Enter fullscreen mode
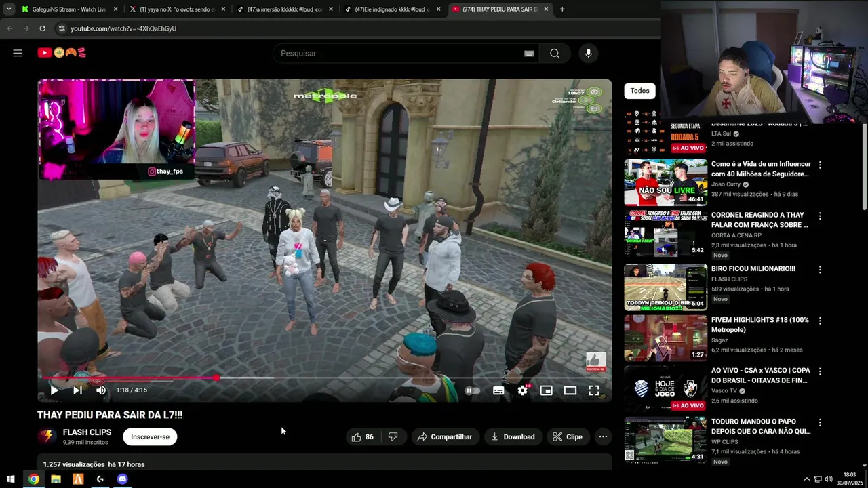Screen dimensions: 868x488 pos(594,390)
